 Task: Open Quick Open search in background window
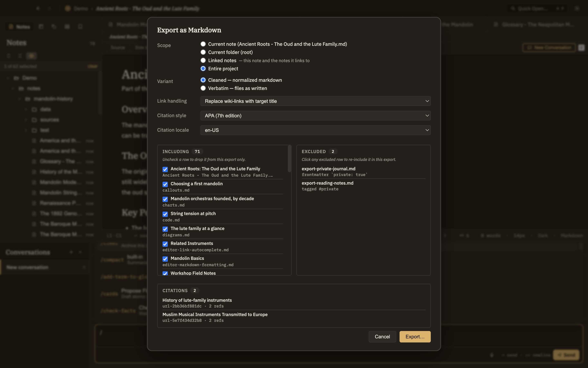point(537,9)
